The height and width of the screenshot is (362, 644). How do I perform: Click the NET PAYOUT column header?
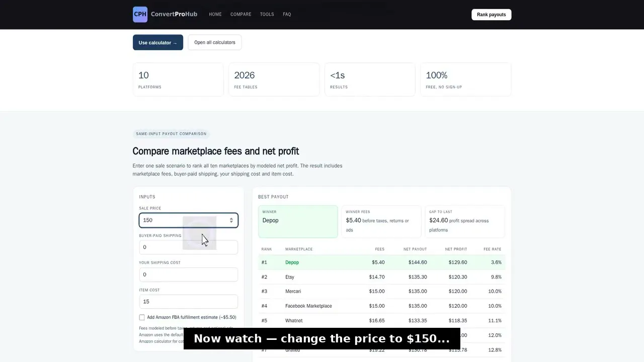point(415,249)
